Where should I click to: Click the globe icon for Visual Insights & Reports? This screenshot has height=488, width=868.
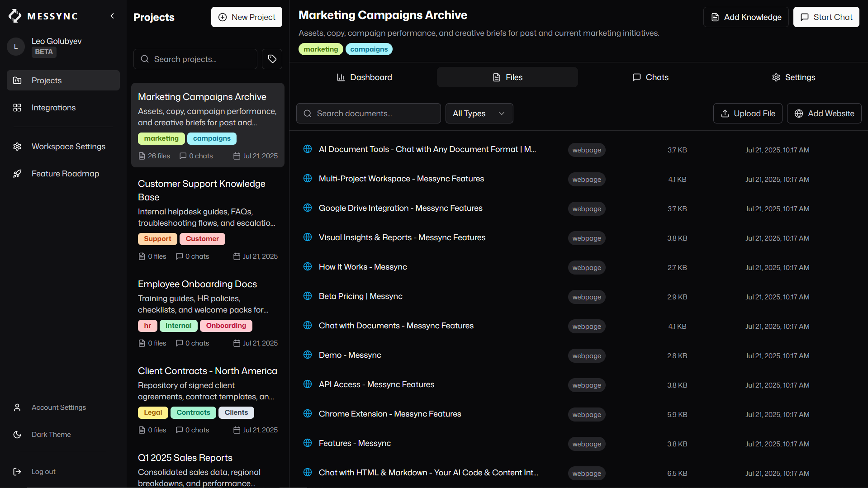(x=308, y=237)
